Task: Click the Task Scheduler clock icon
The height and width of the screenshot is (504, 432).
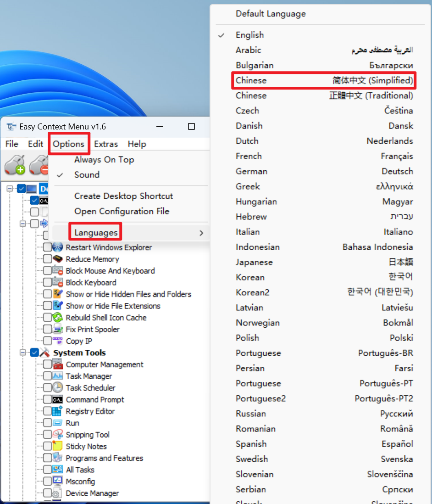Action: click(x=58, y=388)
